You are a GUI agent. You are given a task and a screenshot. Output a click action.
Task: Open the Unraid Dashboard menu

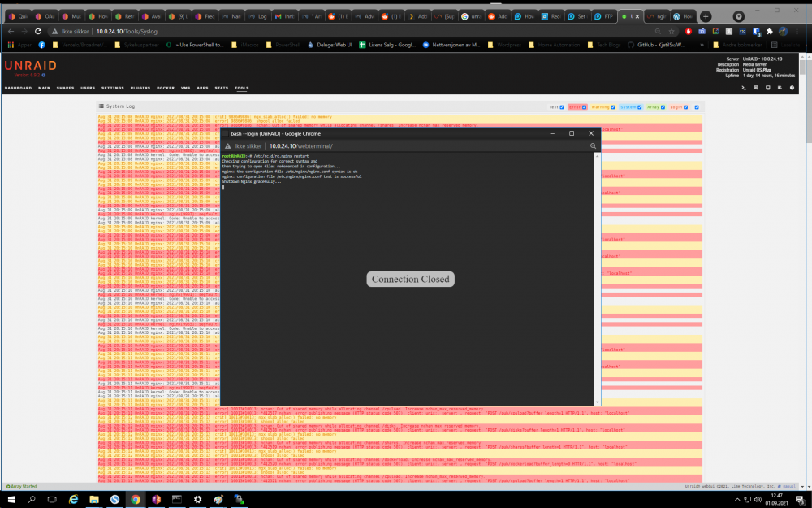tap(18, 88)
